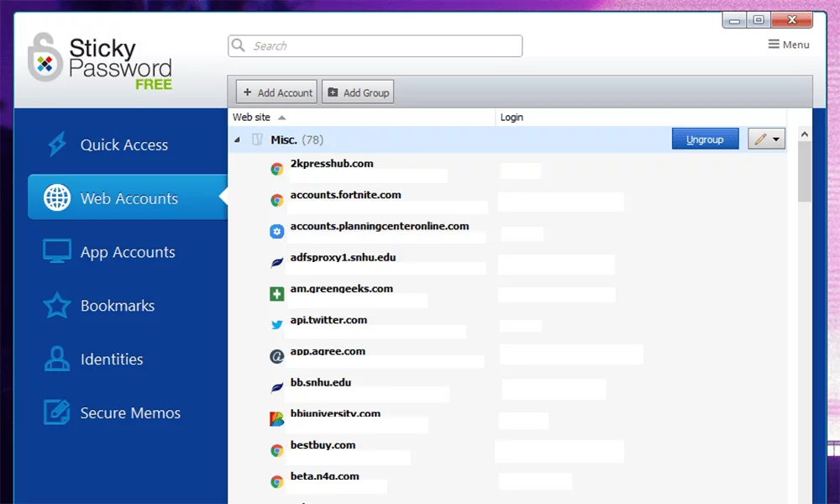Click the Twitter bird icon for api.twitter.com
This screenshot has height=504, width=840.
tap(276, 325)
